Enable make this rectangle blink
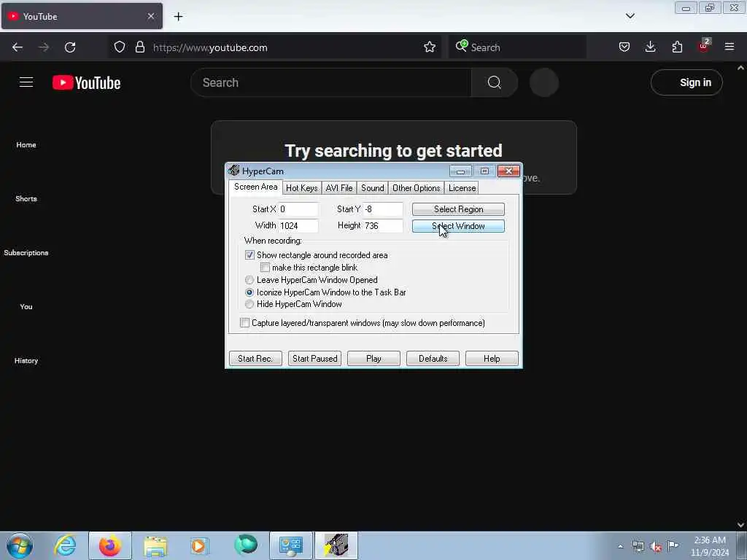The height and width of the screenshot is (560, 747). [x=265, y=268]
